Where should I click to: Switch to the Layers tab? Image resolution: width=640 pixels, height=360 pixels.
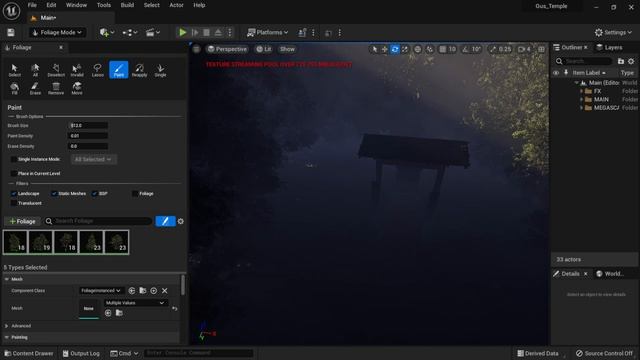click(609, 47)
